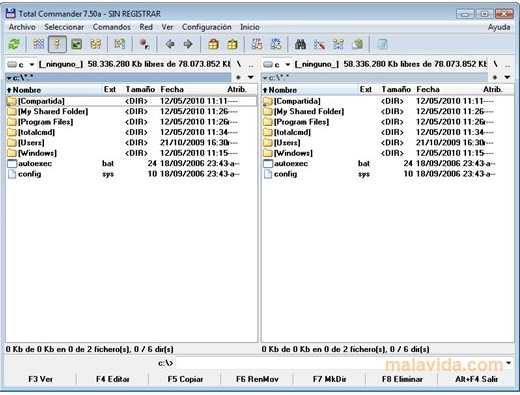The height and width of the screenshot is (395, 520).
Task: Sort right panel by Ext column
Action: (366, 90)
